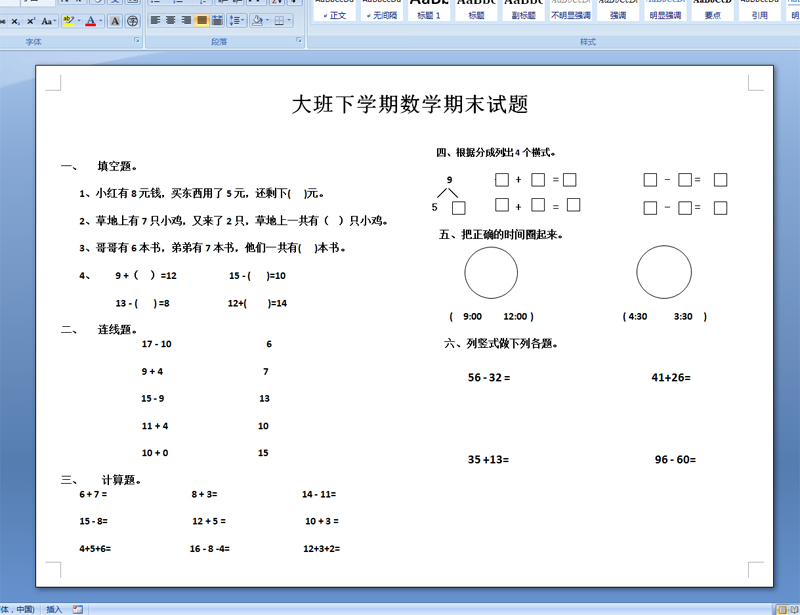The image size is (800, 615).
Task: Click heading 一、填空题
Action: [99, 166]
